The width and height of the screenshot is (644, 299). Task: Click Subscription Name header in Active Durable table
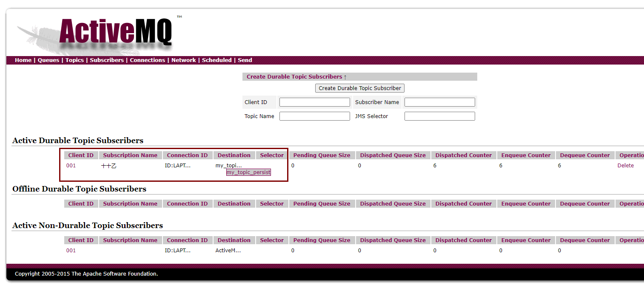(x=130, y=155)
